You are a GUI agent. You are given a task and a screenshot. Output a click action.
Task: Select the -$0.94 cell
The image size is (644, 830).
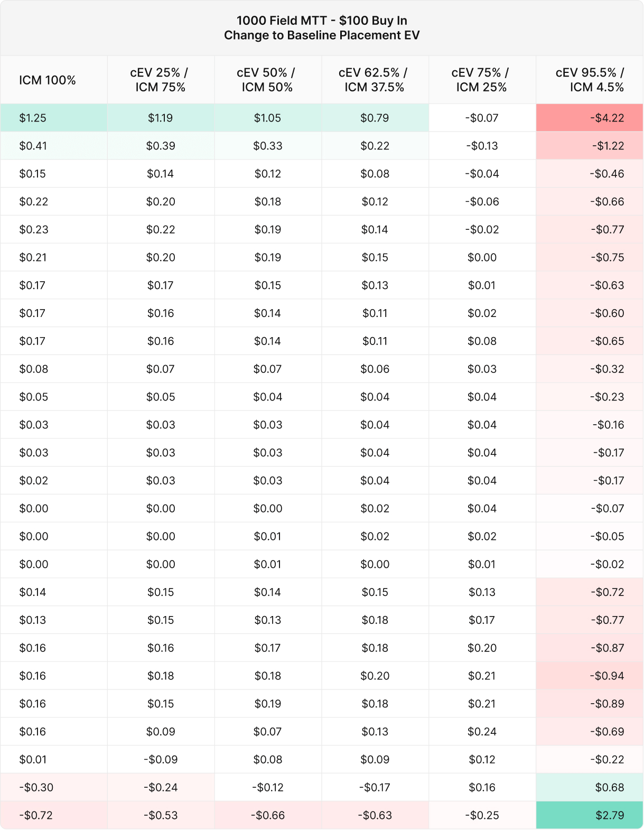(x=607, y=676)
